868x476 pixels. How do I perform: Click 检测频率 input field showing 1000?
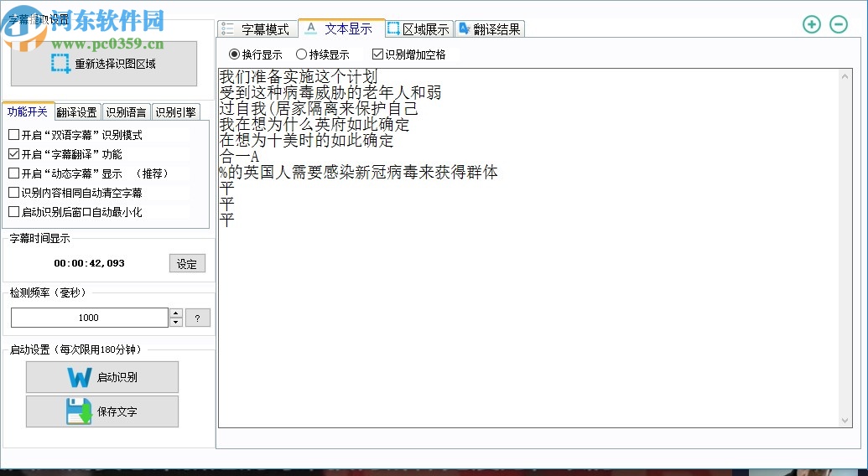(89, 318)
